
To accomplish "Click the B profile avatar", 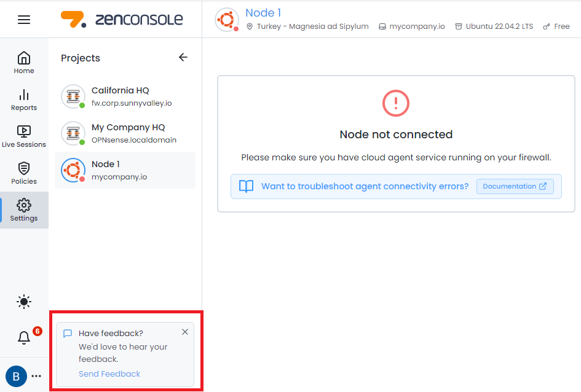I will (15, 376).
